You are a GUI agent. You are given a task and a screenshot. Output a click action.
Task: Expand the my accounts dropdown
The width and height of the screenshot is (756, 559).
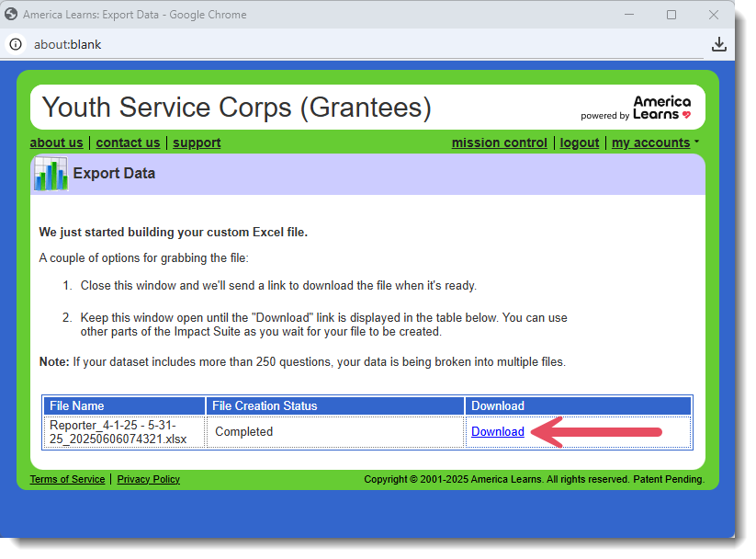(655, 143)
